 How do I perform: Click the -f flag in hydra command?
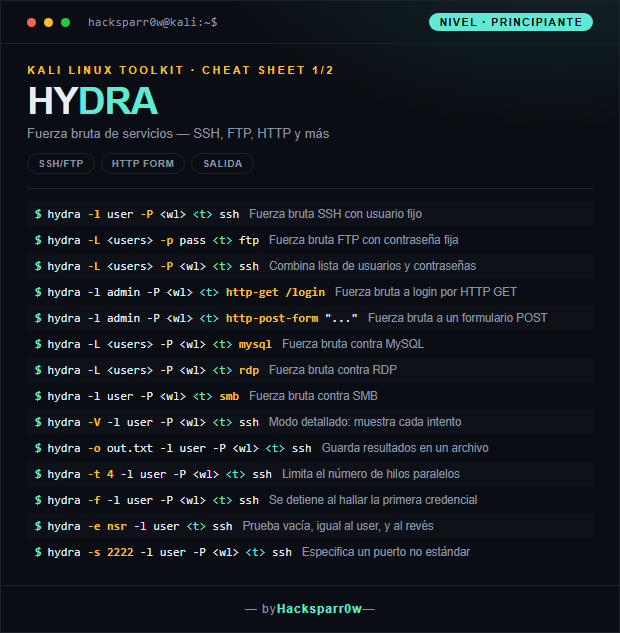[94, 500]
